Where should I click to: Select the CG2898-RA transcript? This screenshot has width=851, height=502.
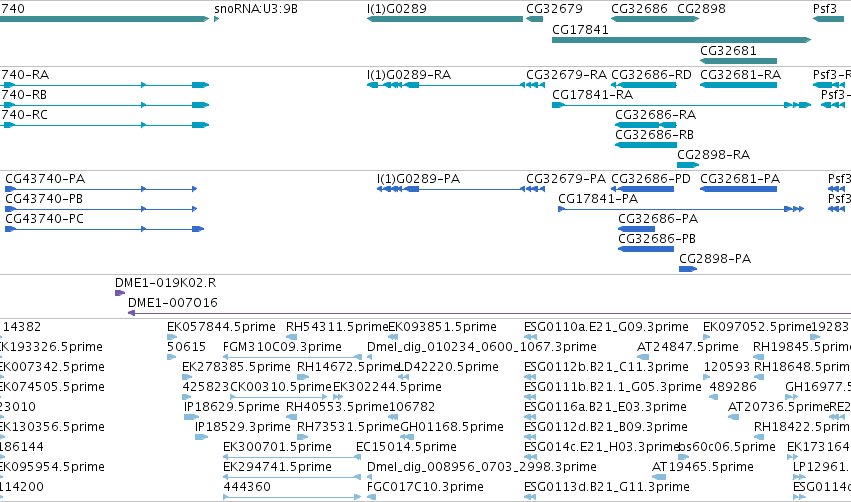pyautogui.click(x=688, y=165)
